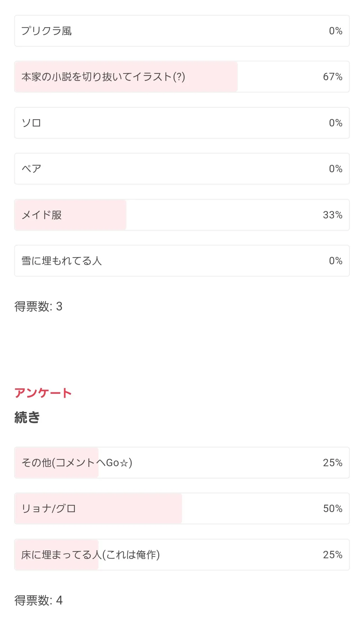
Task: Click the 続き poll title
Action: click(27, 417)
